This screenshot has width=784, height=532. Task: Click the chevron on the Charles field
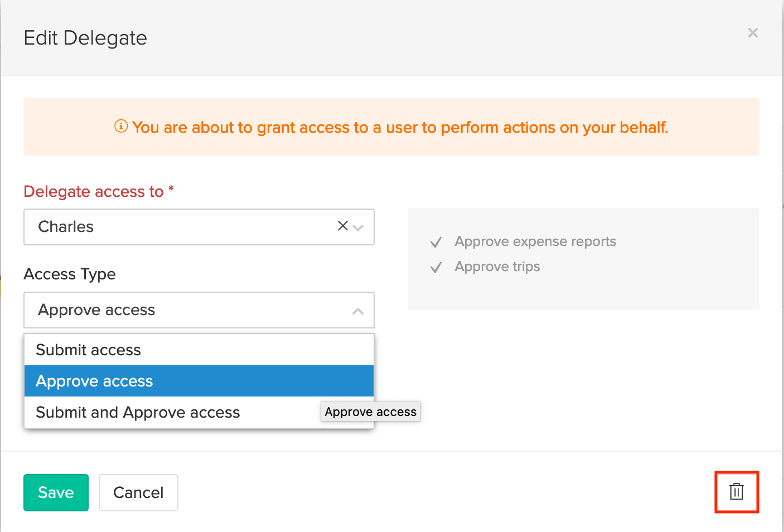(357, 227)
